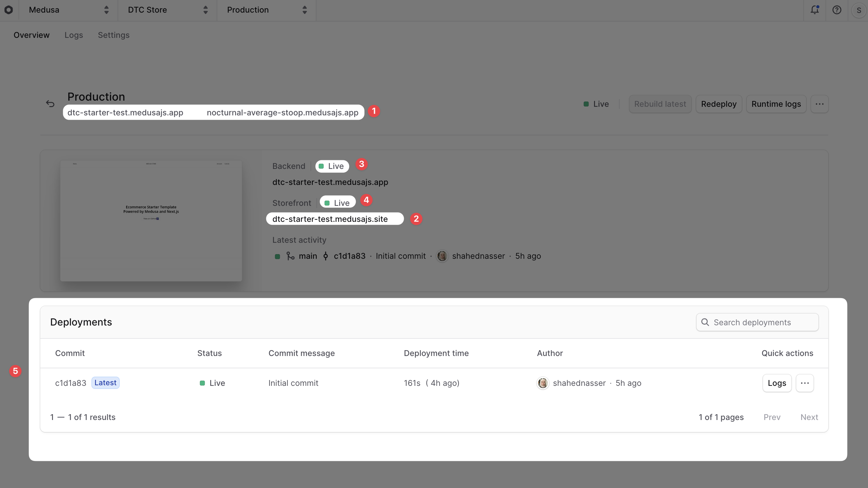Click the search magnifier in Deployments
Screen dimensions: 868x488
pyautogui.click(x=705, y=322)
